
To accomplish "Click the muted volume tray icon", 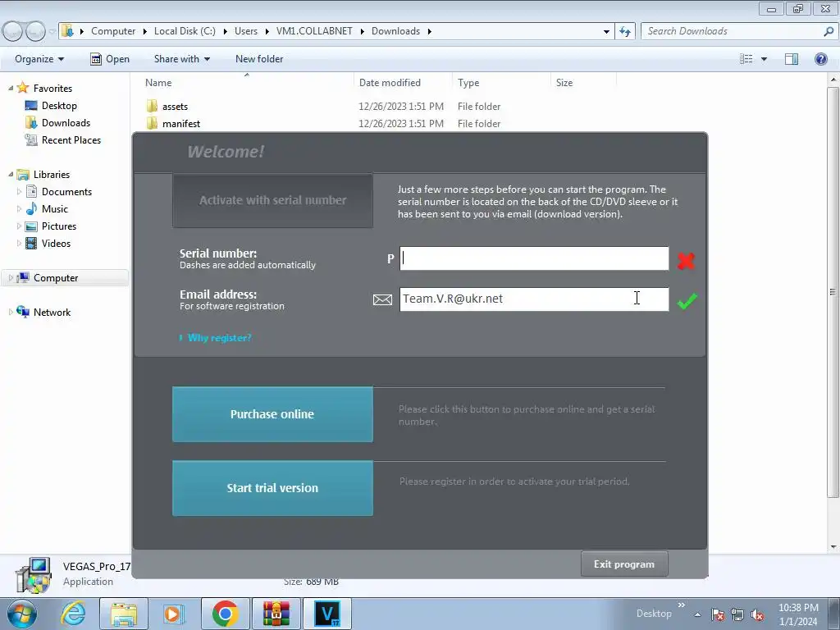I will pyautogui.click(x=757, y=614).
